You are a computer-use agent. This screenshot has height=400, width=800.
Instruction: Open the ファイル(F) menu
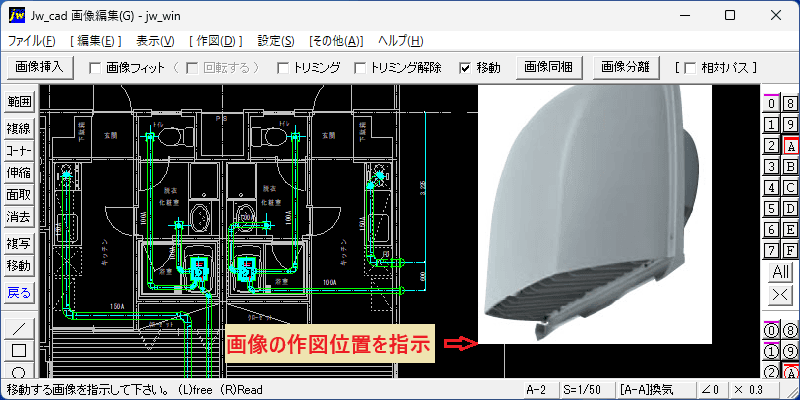coord(32,41)
